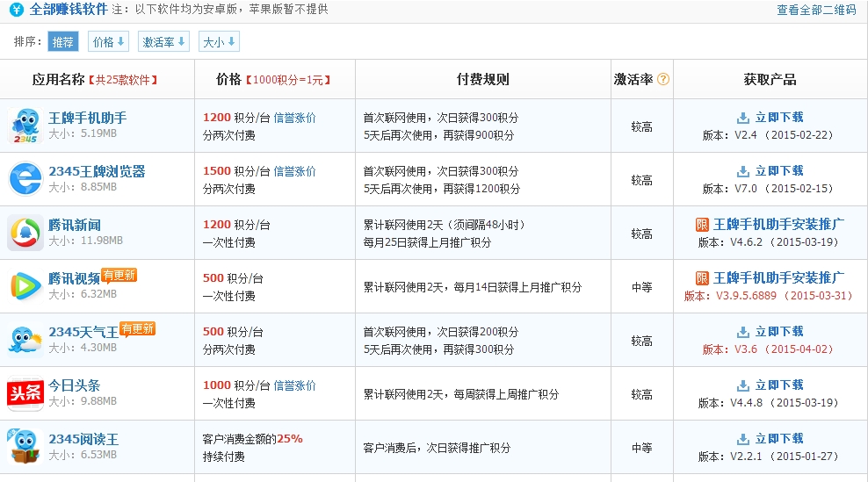
Task: Click 王牌手机助手安装推广 in 腾讯视频 row
Action: coord(779,277)
